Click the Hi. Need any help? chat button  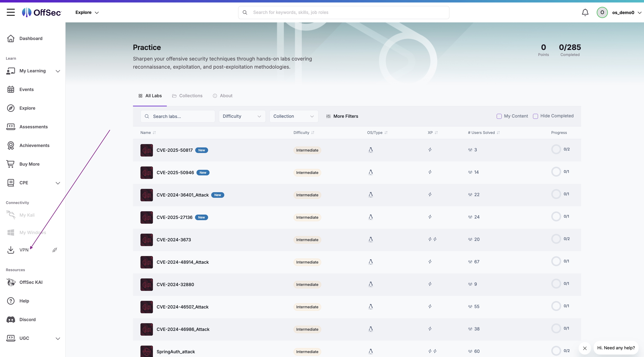[616, 348]
